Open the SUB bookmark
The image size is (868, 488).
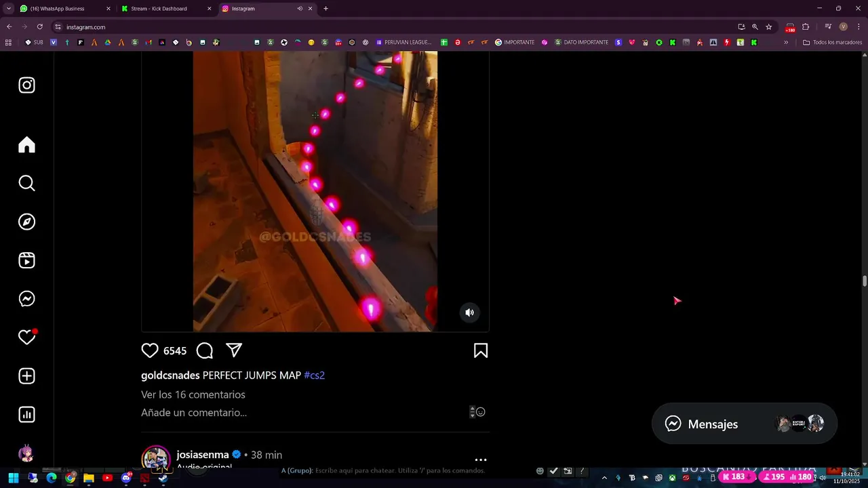(x=34, y=43)
